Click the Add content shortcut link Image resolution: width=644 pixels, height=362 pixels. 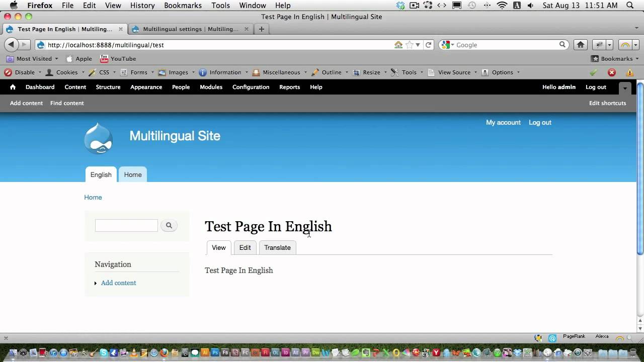[x=27, y=103]
